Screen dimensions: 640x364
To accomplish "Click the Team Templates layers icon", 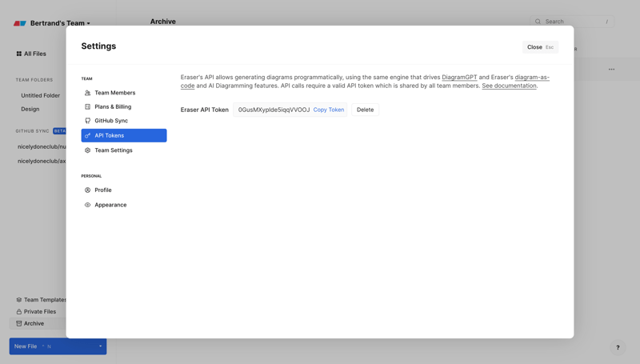I will (18, 299).
